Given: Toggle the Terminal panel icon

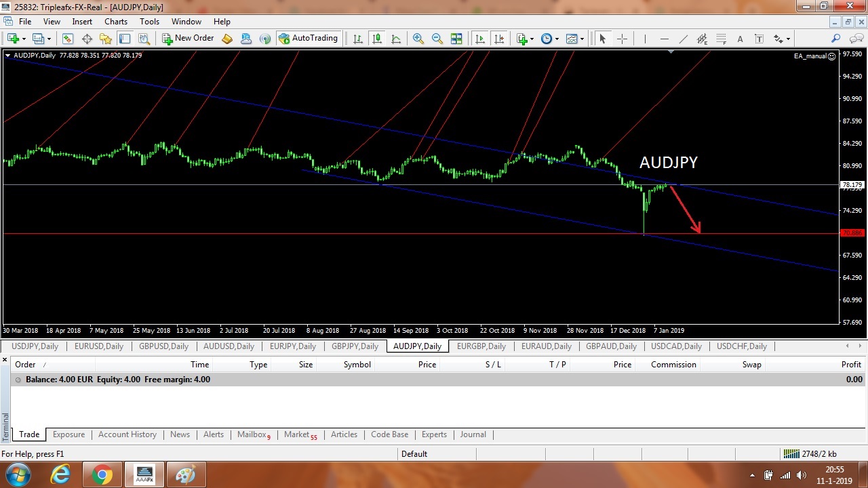Looking at the screenshot, I should coord(125,39).
